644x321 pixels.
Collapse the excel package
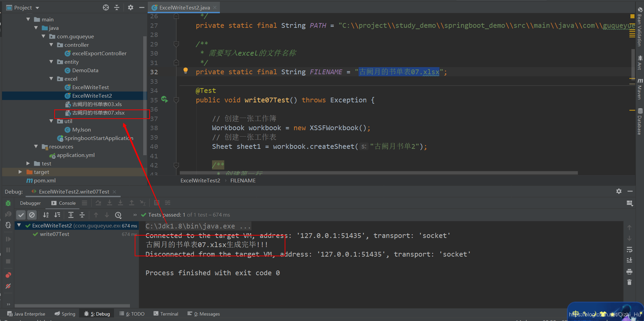click(51, 79)
